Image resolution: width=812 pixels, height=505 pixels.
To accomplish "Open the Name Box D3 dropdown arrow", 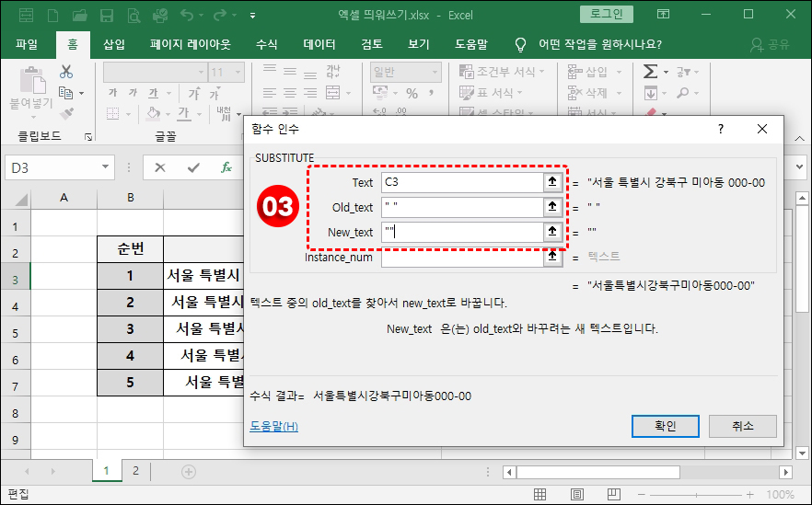I will click(x=105, y=167).
